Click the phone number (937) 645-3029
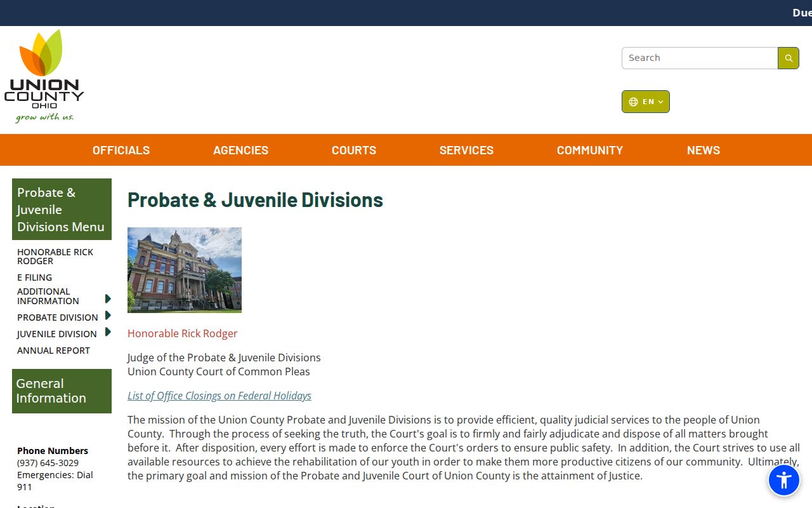 tap(48, 463)
